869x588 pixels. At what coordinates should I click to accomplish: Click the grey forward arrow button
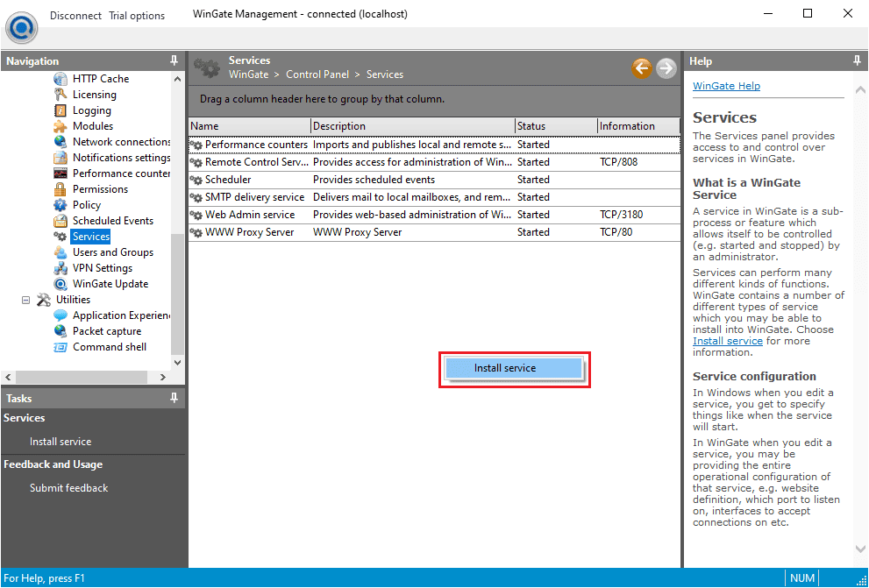point(666,68)
